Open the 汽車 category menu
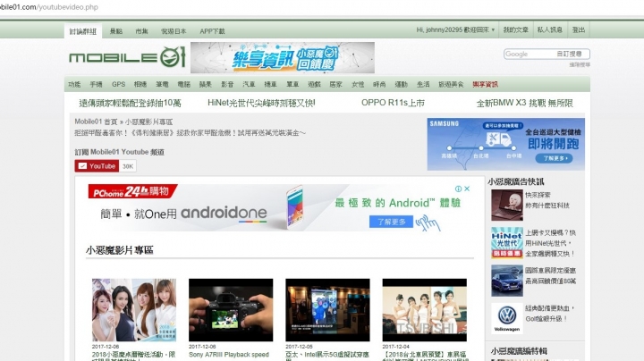The width and height of the screenshot is (644, 361). click(249, 84)
